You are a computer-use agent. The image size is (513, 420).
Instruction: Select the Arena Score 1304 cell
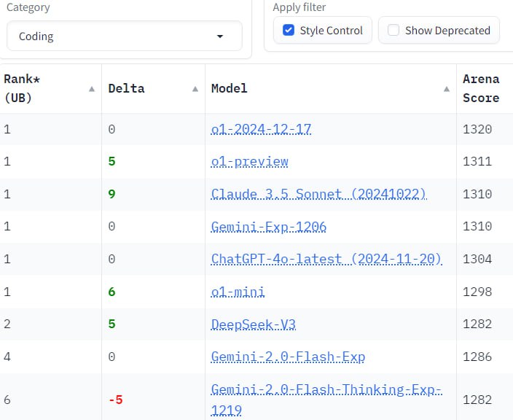tap(477, 260)
